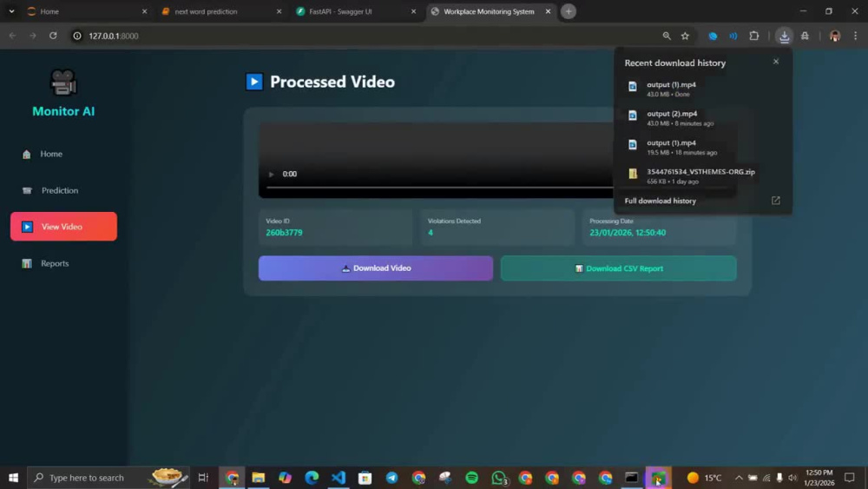
Task: Open Visual Studio Code from the taskbar
Action: (339, 478)
